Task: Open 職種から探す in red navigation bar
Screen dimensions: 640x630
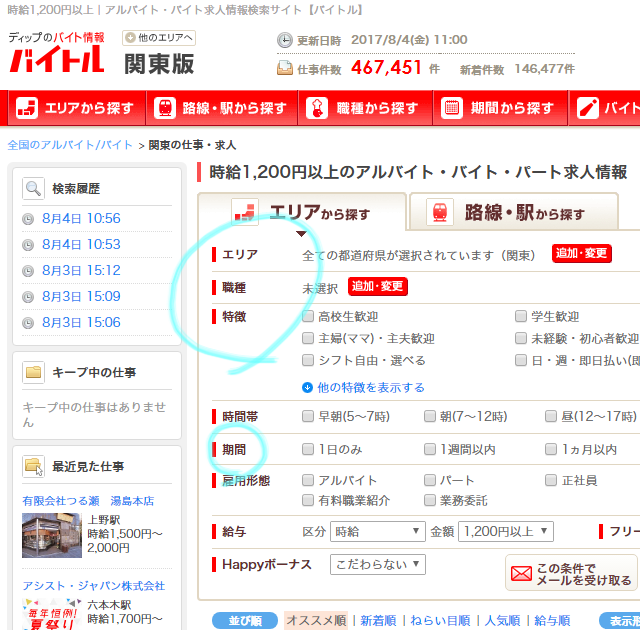Action: click(x=365, y=108)
